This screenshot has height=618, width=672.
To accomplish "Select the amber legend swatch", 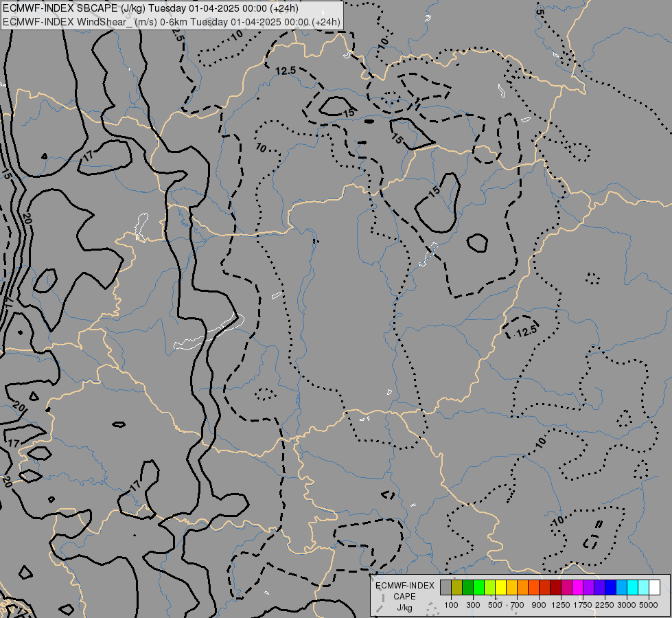I will pyautogui.click(x=511, y=587).
